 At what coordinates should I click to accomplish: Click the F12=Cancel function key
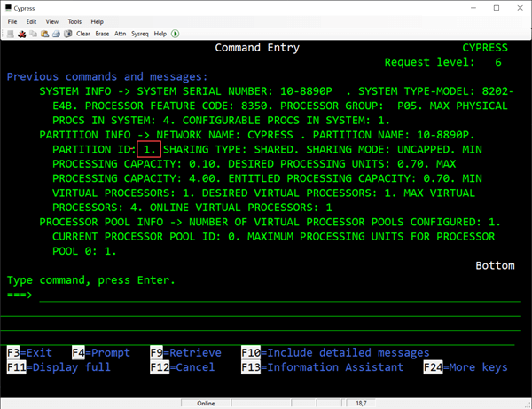183,367
